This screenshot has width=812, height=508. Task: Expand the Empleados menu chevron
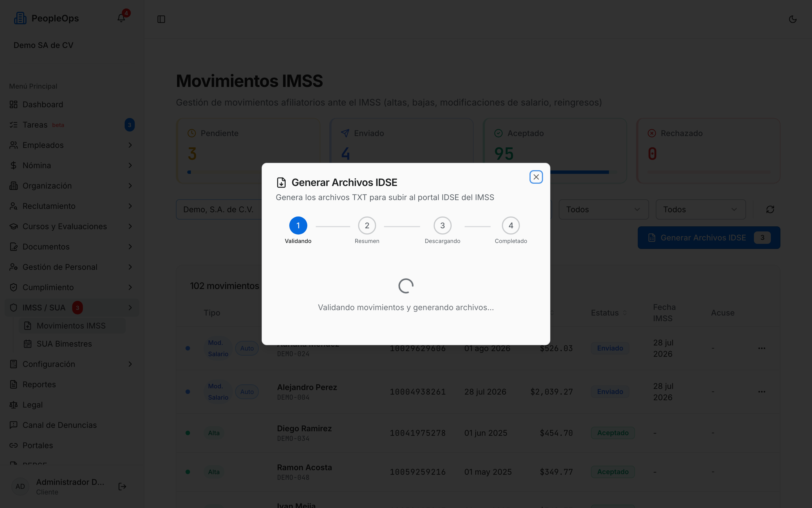coord(130,145)
